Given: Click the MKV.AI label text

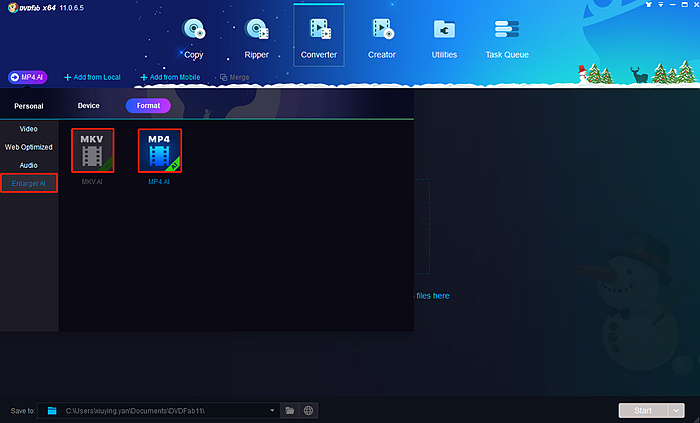Looking at the screenshot, I should pos(92,182).
